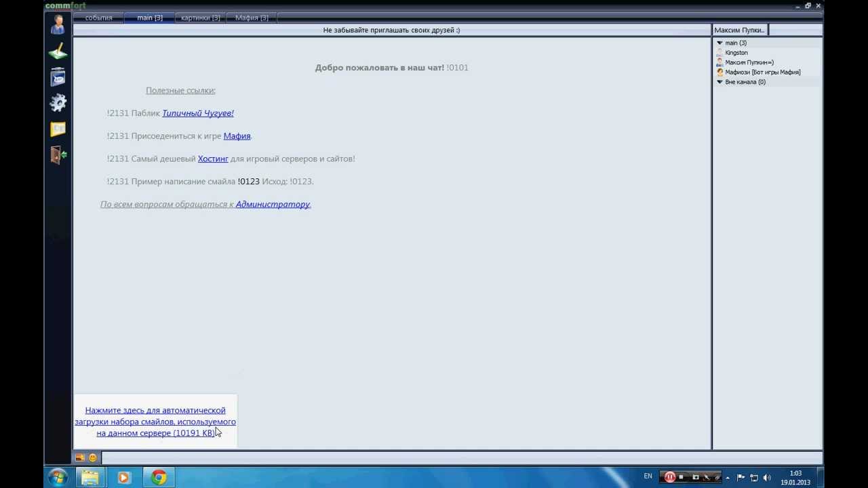Open the media player taskbar icon
Image resolution: width=868 pixels, height=488 pixels.
[123, 478]
